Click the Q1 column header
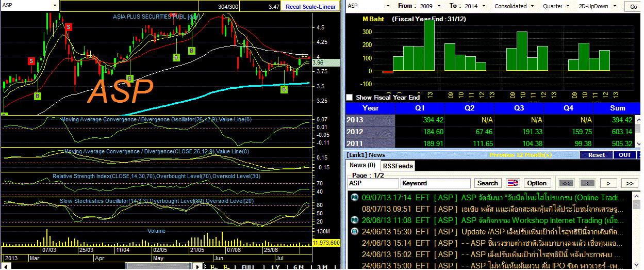The height and width of the screenshot is (270, 644). coord(420,108)
